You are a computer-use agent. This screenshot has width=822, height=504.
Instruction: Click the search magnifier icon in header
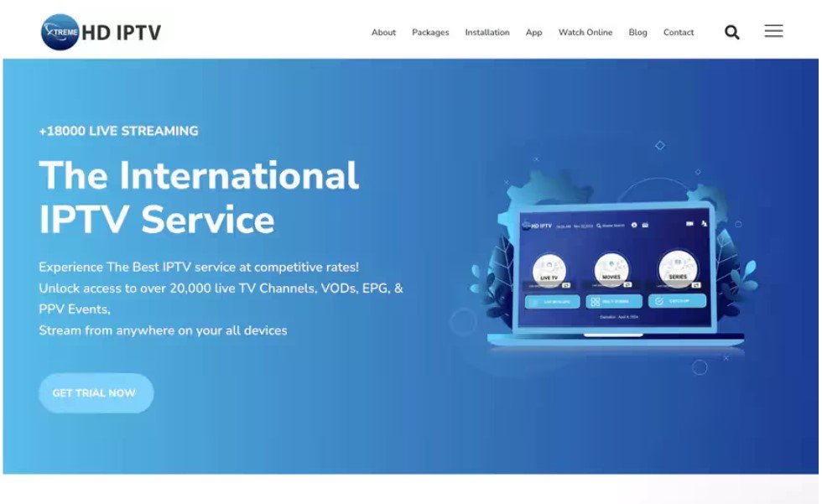coord(731,33)
